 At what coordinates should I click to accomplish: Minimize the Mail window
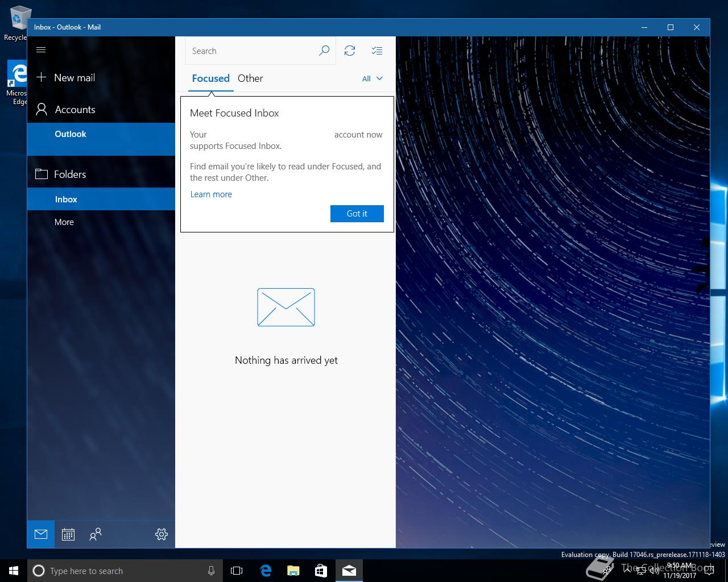click(644, 27)
